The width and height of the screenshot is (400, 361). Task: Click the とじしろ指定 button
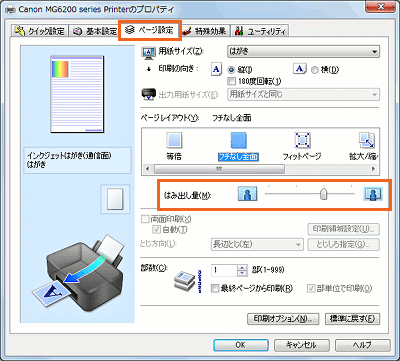(343, 245)
